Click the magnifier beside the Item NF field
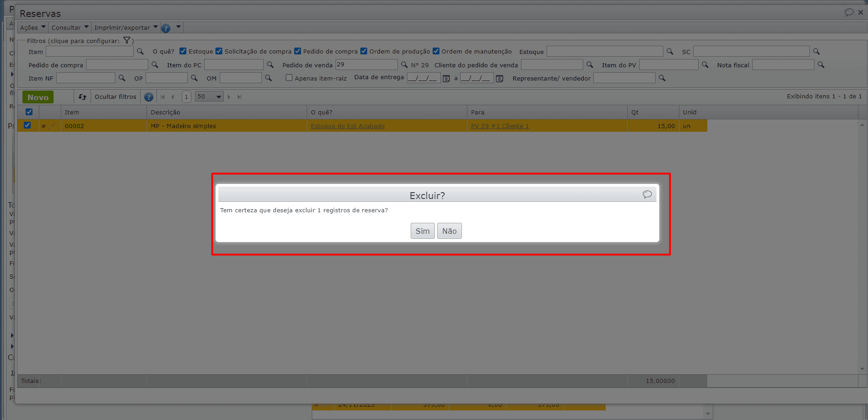The height and width of the screenshot is (420, 868). (x=122, y=78)
